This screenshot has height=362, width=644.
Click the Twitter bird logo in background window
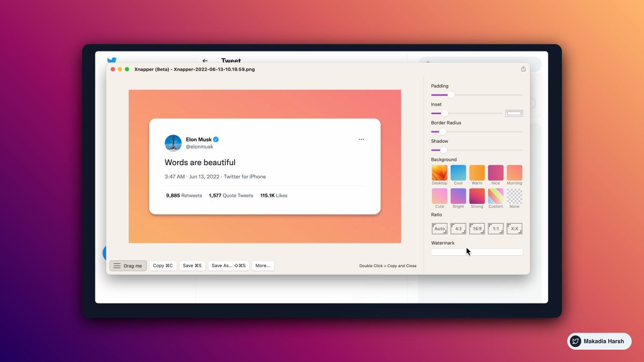pyautogui.click(x=112, y=60)
